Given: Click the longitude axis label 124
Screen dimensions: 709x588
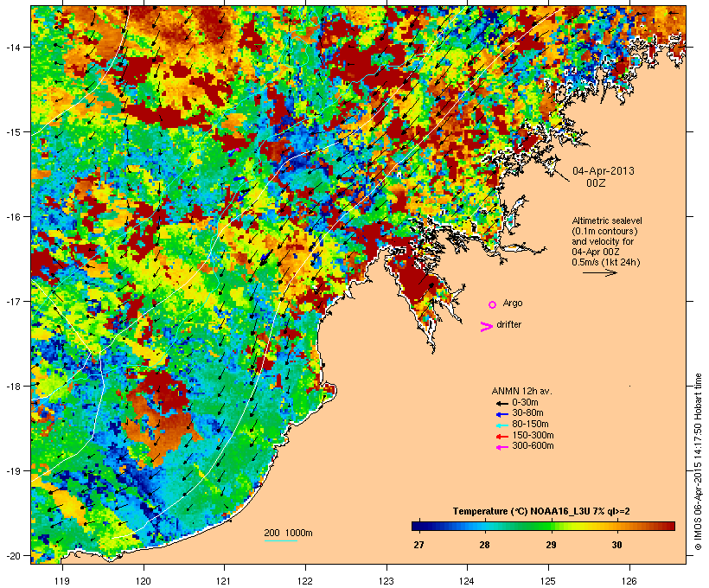Looking at the screenshot, I should pos(467,580).
